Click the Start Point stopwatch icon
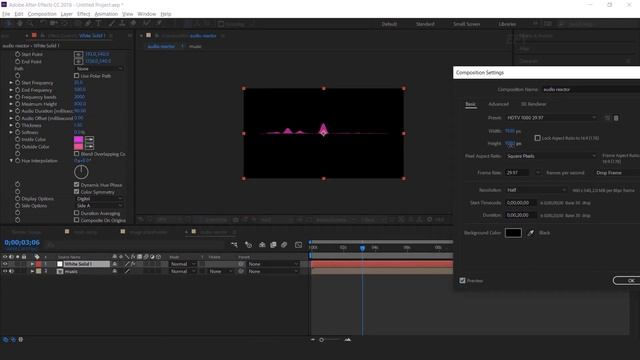 click(18, 54)
